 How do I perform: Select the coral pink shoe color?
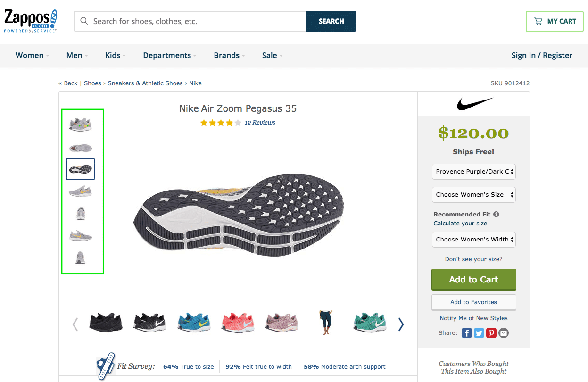(x=238, y=323)
